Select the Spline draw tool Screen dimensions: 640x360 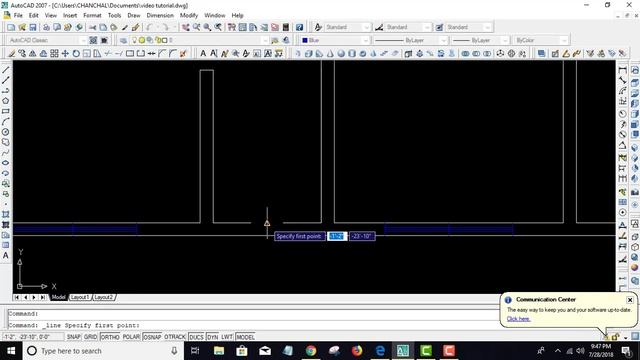[x=6, y=153]
